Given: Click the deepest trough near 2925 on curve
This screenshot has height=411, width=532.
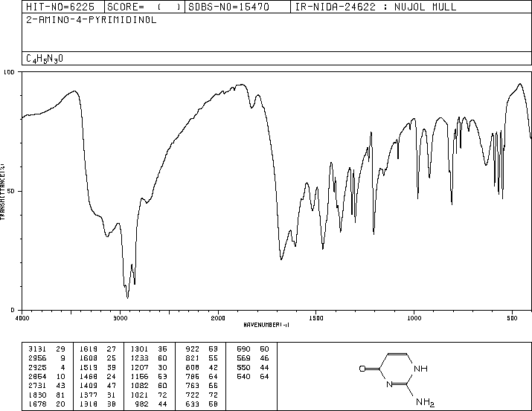Looking at the screenshot, I should 127,297.
